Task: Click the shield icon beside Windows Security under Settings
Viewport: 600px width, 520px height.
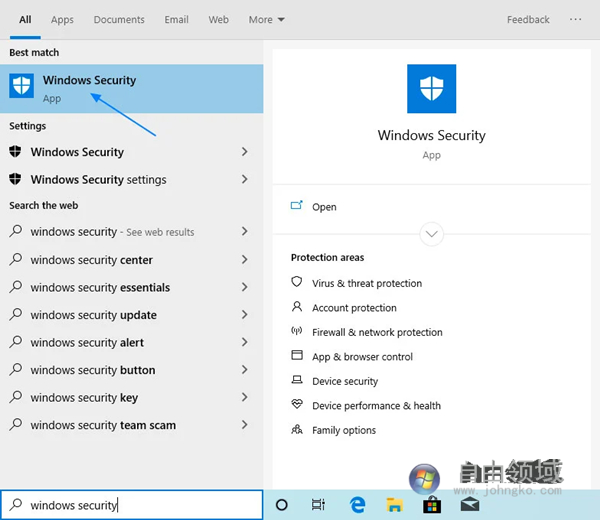Action: pos(15,151)
